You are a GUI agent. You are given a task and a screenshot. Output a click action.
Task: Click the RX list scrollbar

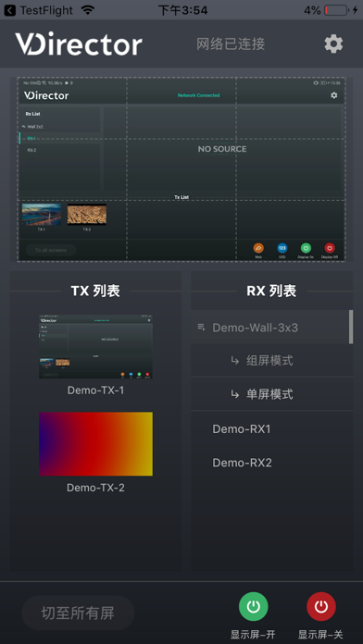click(351, 327)
